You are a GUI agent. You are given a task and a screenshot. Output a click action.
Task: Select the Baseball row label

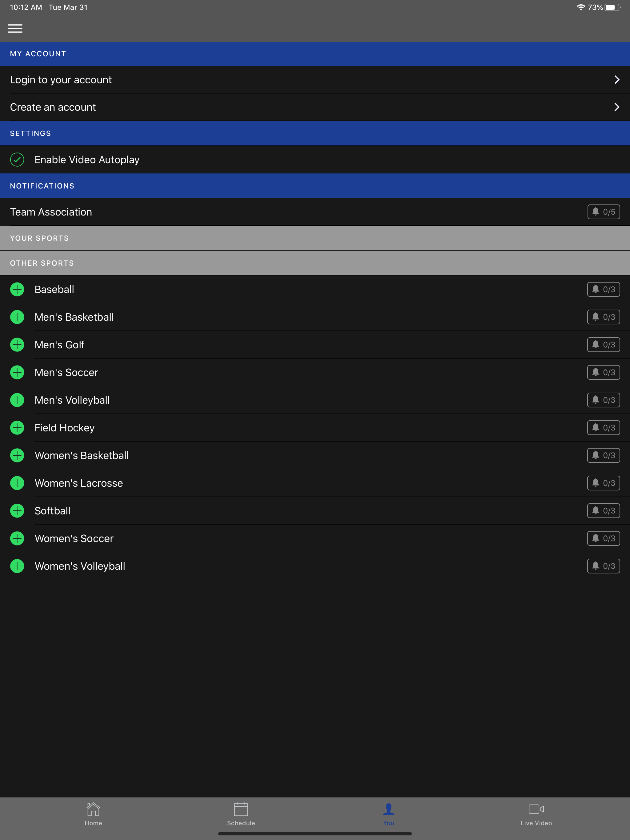(54, 289)
